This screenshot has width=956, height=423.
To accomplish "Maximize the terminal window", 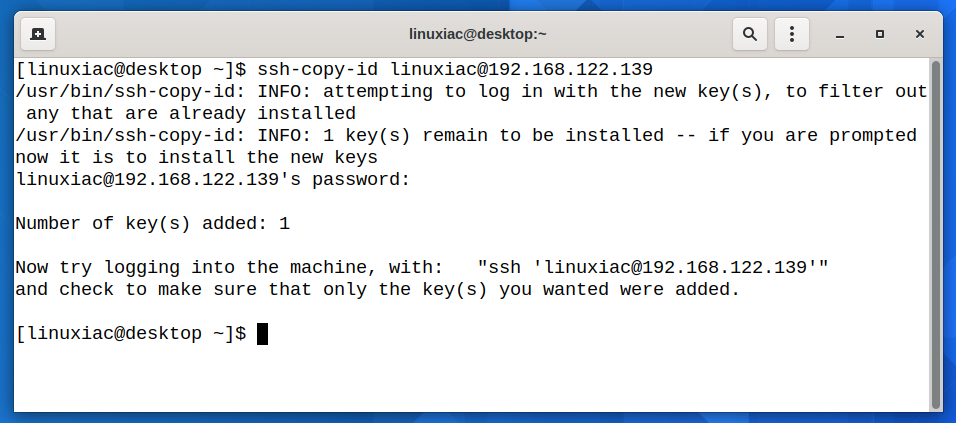I will click(880, 34).
